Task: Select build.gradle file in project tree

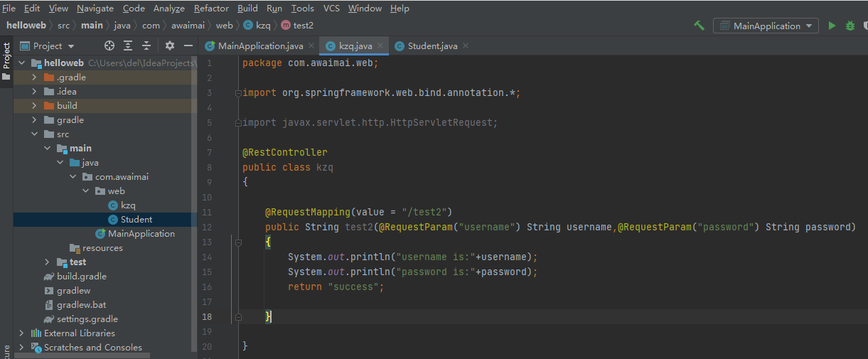Action: pyautogui.click(x=81, y=276)
